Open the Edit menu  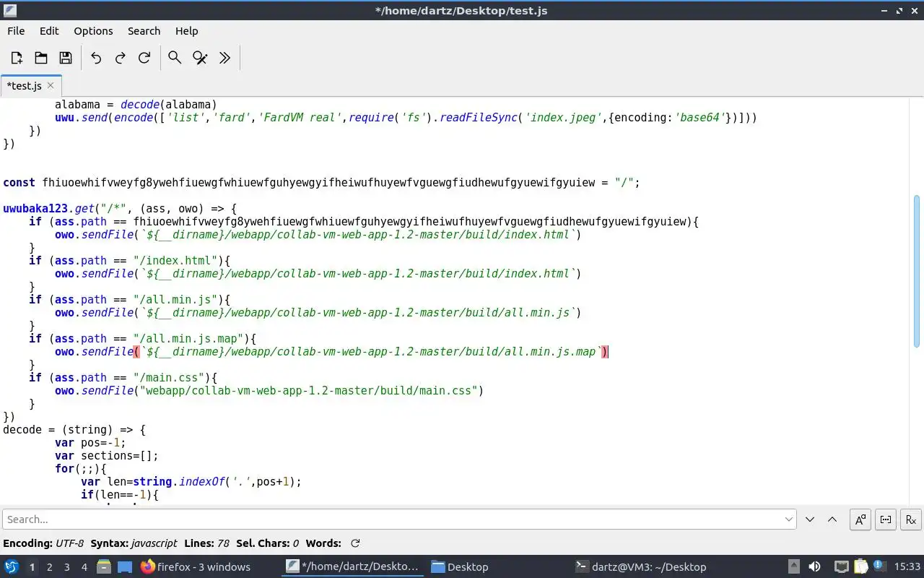click(x=49, y=31)
